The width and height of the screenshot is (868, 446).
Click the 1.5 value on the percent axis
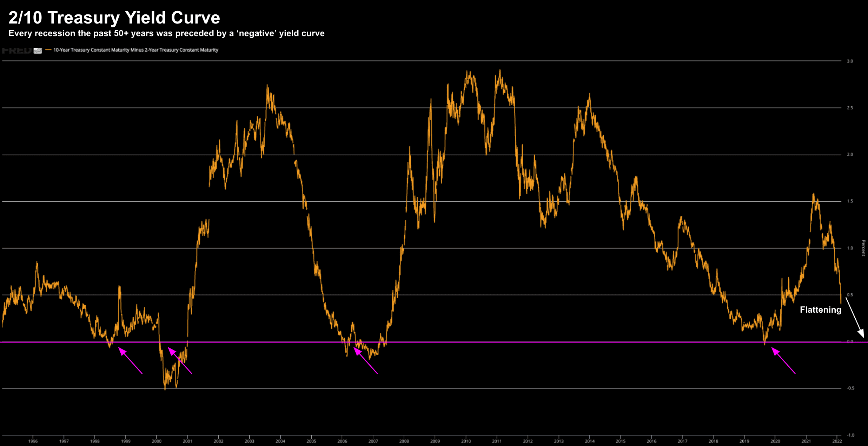tap(850, 201)
